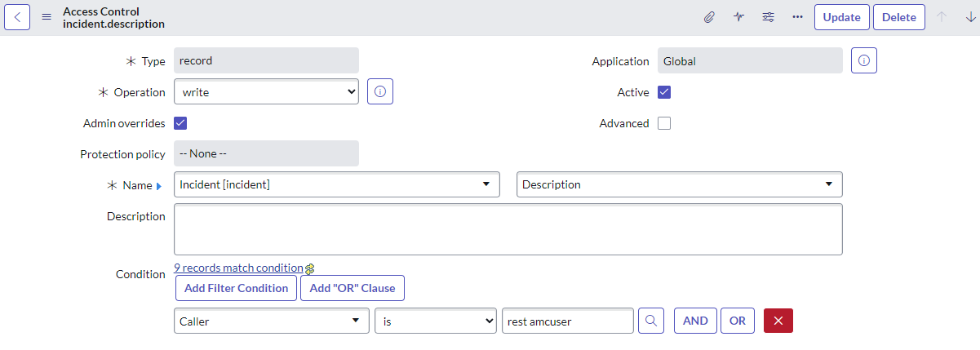Viewport: 980px width, 350px height.
Task: Open the Operation dropdown showing write
Action: coord(266,92)
